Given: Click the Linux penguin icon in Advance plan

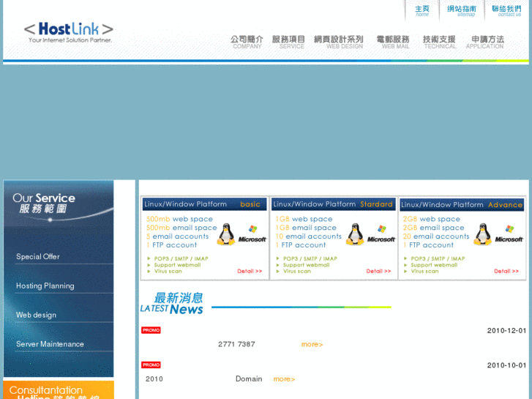Looking at the screenshot, I should click(x=483, y=234).
